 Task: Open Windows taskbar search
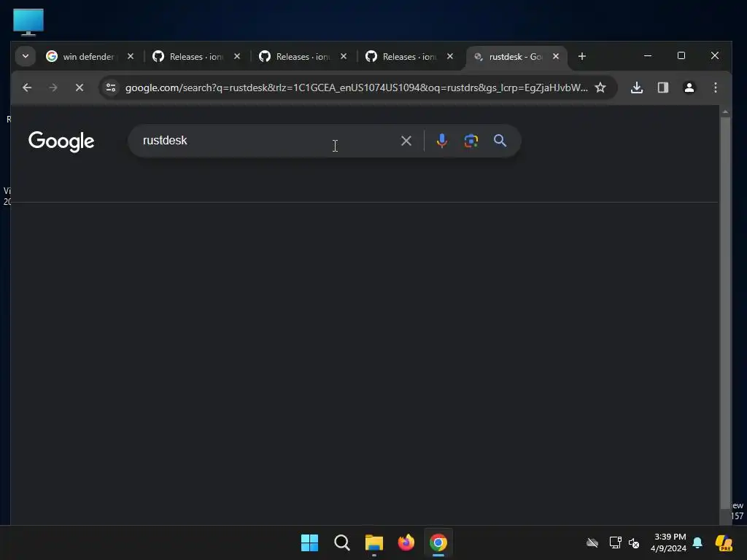click(x=342, y=542)
